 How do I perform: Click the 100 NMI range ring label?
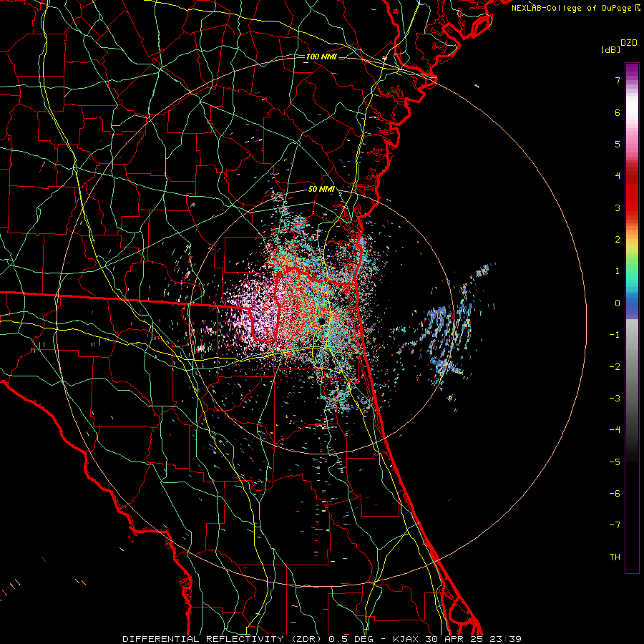tap(321, 57)
